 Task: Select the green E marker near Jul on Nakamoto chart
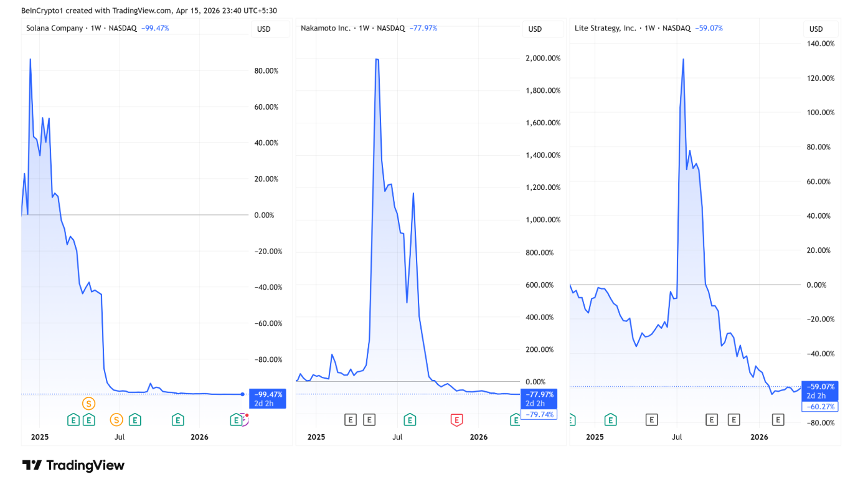tap(409, 420)
